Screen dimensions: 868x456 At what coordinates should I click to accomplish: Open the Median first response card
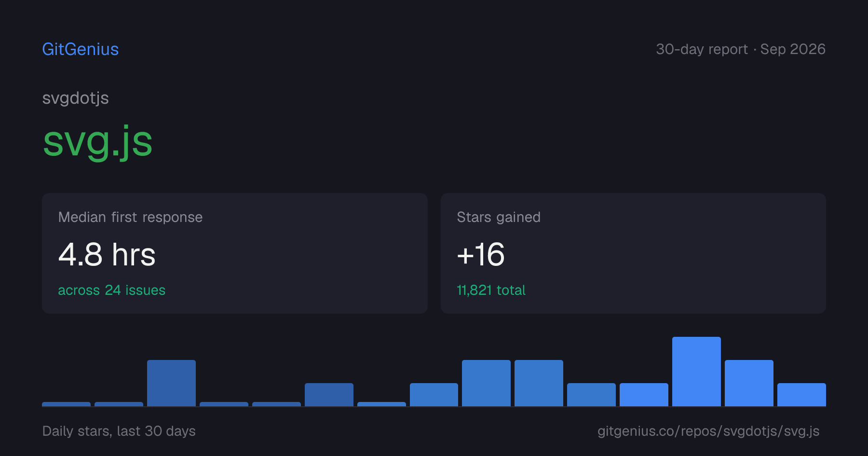click(x=235, y=253)
